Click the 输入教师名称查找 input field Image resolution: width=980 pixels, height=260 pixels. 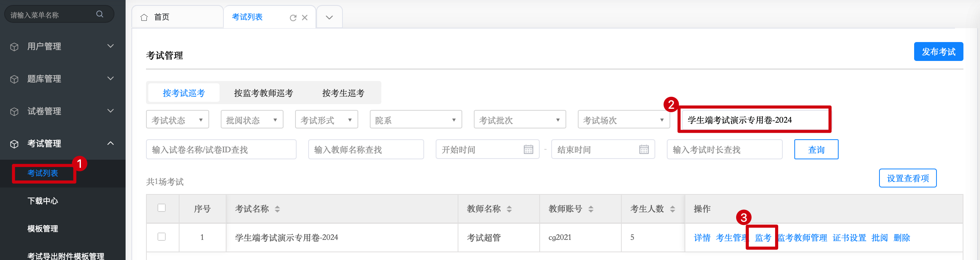click(366, 150)
